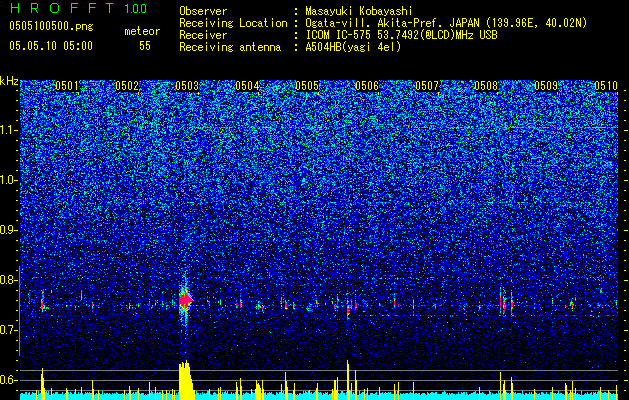Image resolution: width=629 pixels, height=400 pixels.
Task: Click the meteor count value 55
Action: coord(145,46)
